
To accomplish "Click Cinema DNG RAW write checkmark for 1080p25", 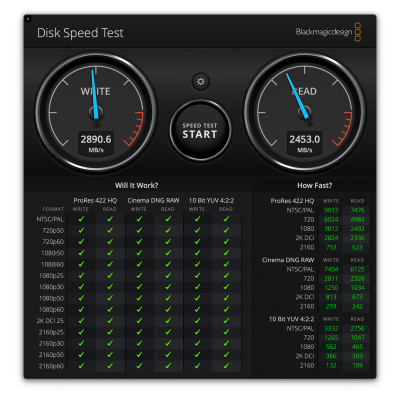I will 139,275.
